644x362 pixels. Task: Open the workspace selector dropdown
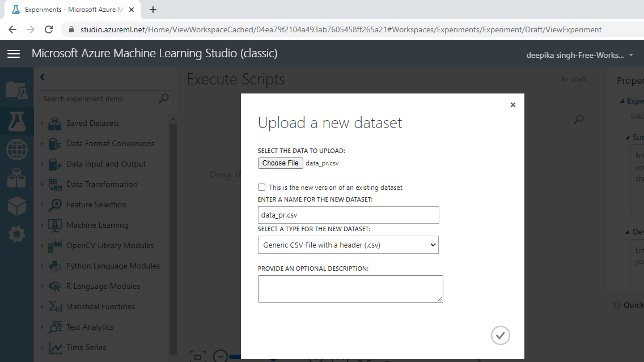click(x=579, y=55)
